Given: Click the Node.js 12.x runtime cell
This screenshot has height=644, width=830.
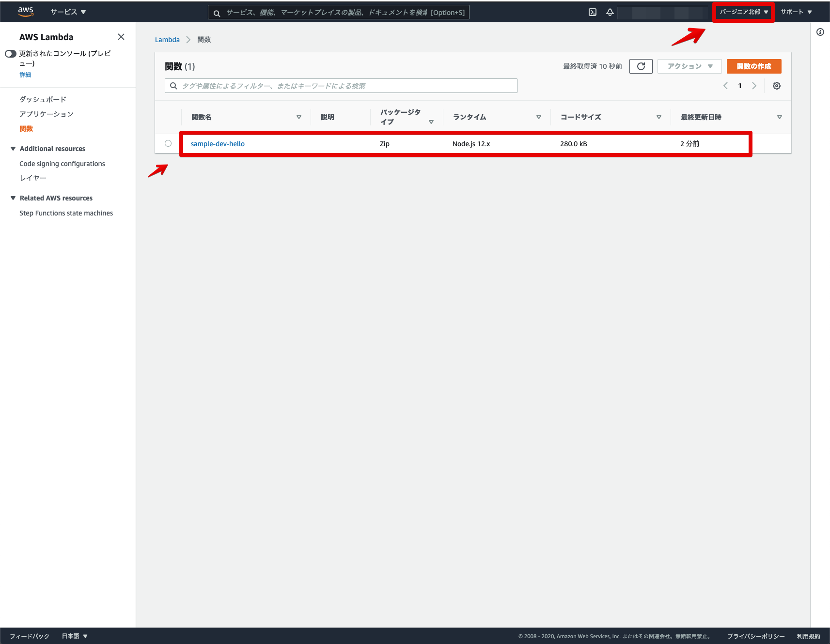Looking at the screenshot, I should point(471,144).
